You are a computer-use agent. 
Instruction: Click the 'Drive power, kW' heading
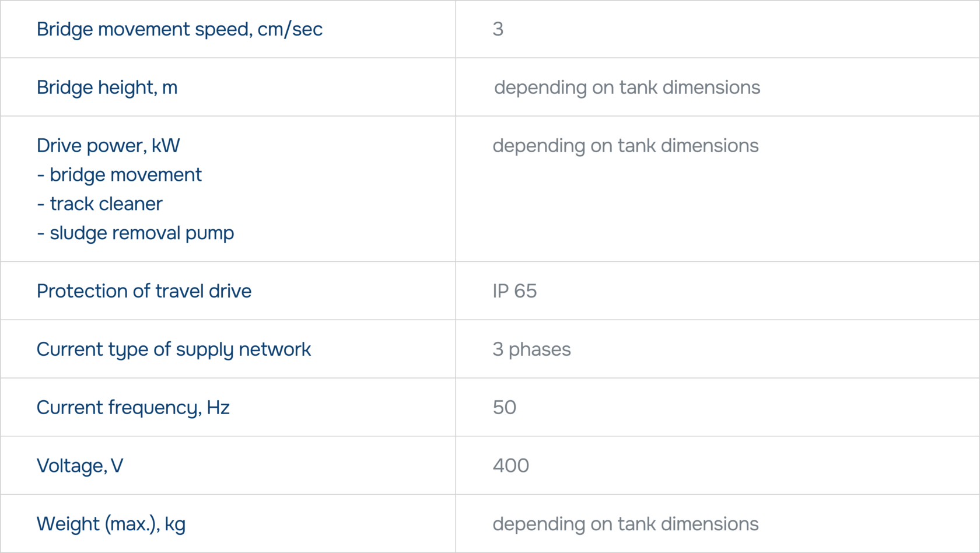pyautogui.click(x=108, y=146)
